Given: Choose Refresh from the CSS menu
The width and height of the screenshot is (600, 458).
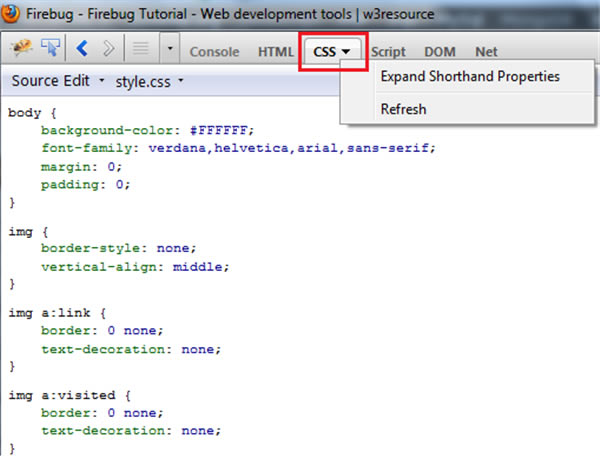Looking at the screenshot, I should 403,109.
